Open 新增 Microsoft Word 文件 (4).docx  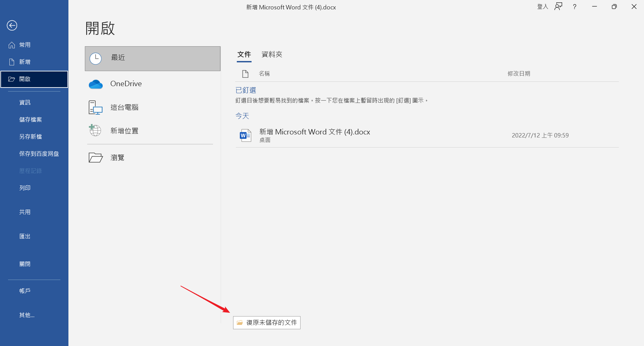pos(315,132)
